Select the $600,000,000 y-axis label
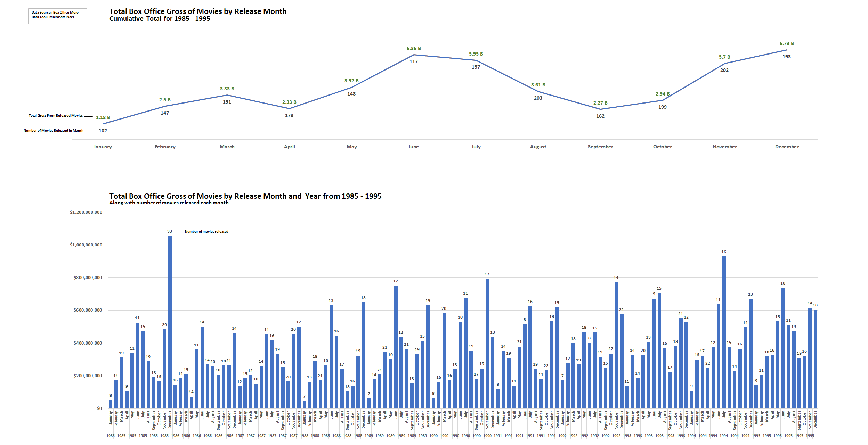 coord(88,310)
